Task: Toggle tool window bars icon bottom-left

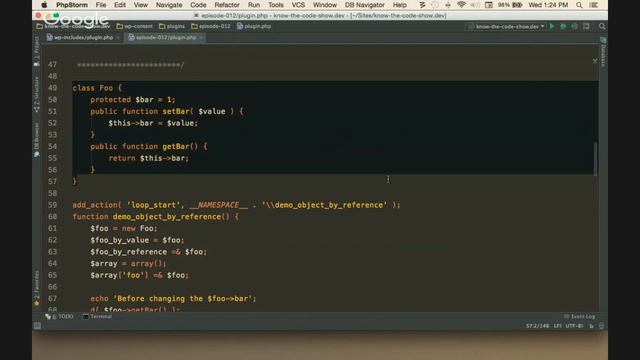Action: coord(37,326)
